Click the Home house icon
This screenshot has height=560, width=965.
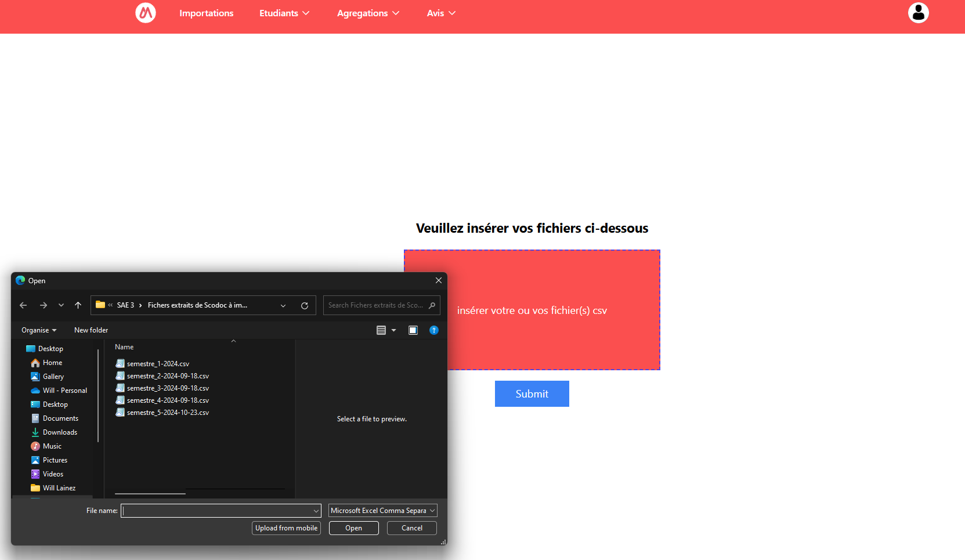pos(35,363)
